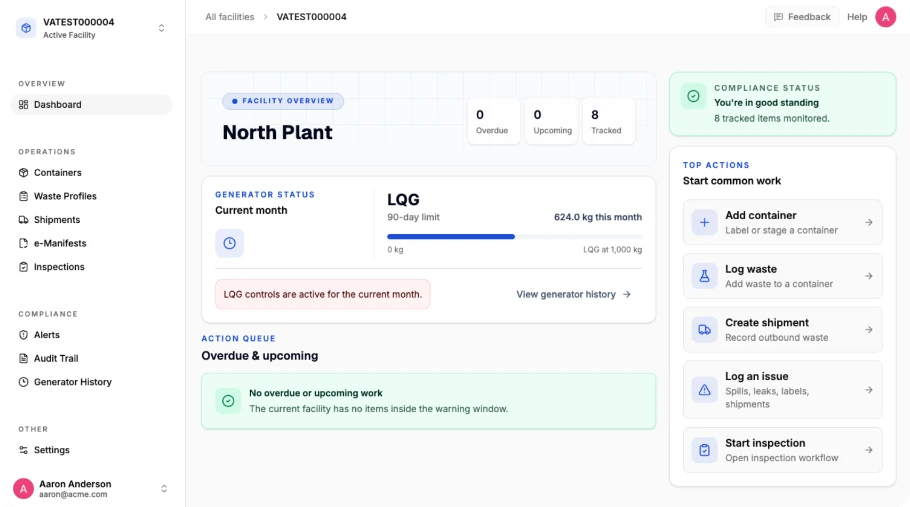The image size is (910, 507).
Task: Click the Feedback speech bubble icon
Action: click(x=778, y=17)
